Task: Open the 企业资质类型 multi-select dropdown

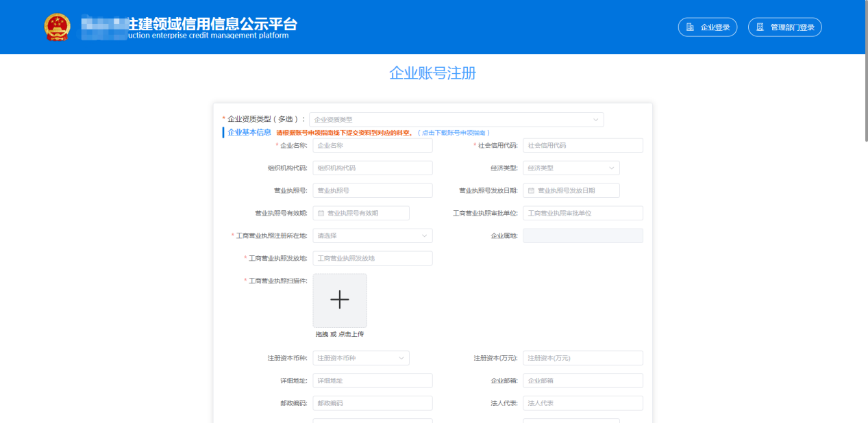Action: pyautogui.click(x=456, y=120)
